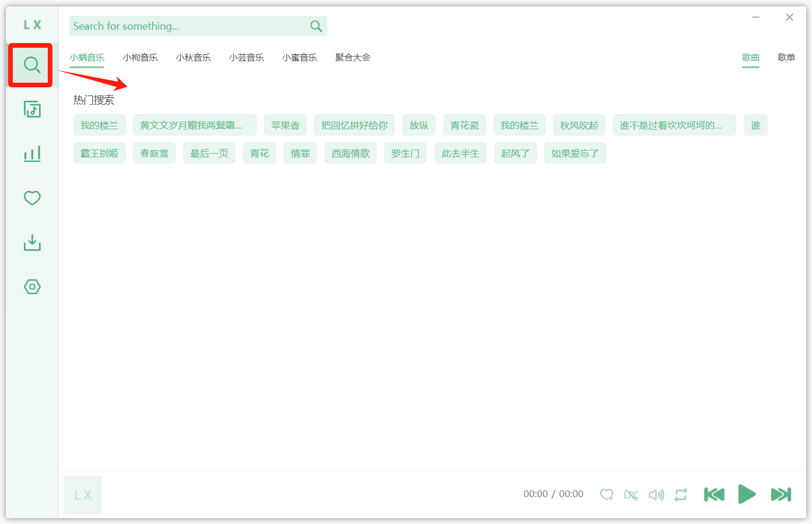The image size is (812, 524).
Task: Open the song list library icon
Action: 31,109
